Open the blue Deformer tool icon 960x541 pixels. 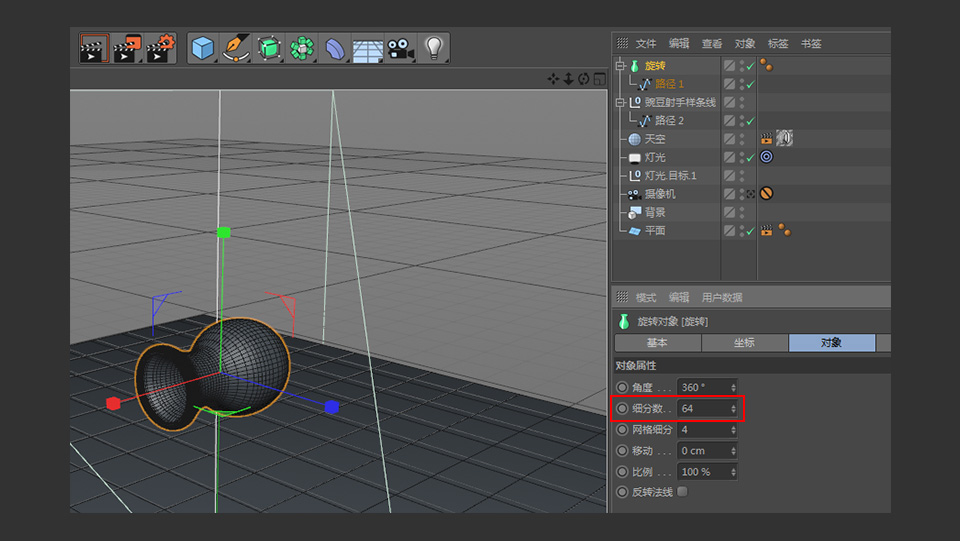tap(335, 49)
